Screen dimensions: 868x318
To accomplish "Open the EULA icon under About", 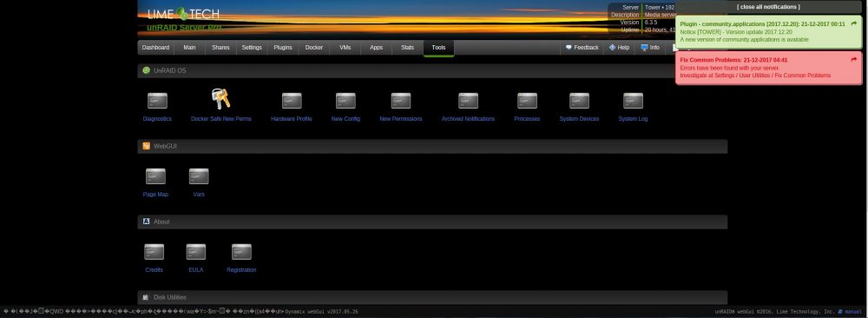I will pos(196,252).
